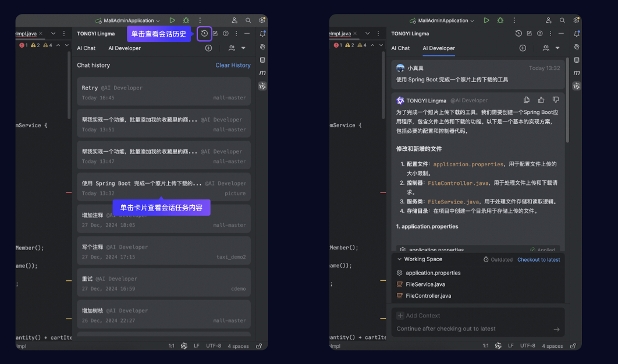Run MallAdminApplication in the right window
Viewport: 618px width, 364px height.
(x=486, y=20)
